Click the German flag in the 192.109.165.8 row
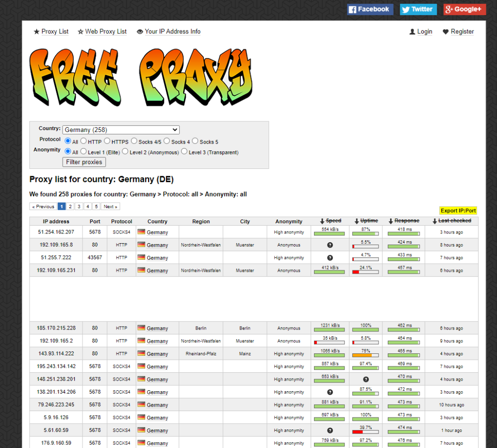This screenshot has height=448, width=497. tap(141, 245)
